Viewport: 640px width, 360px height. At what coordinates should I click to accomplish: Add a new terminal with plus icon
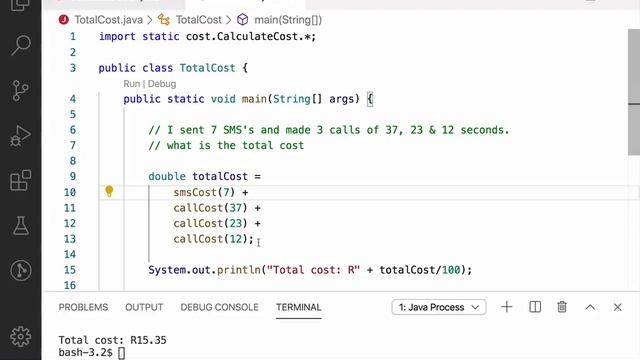(507, 307)
